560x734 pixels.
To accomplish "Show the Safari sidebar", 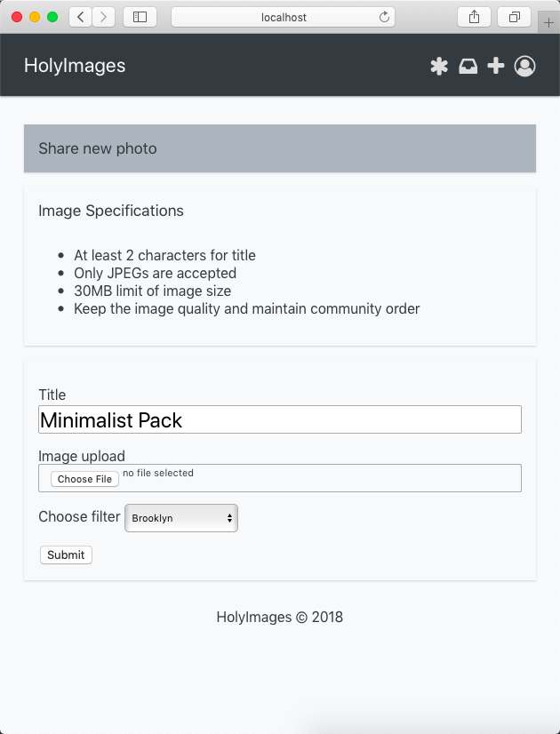I will pos(140,17).
